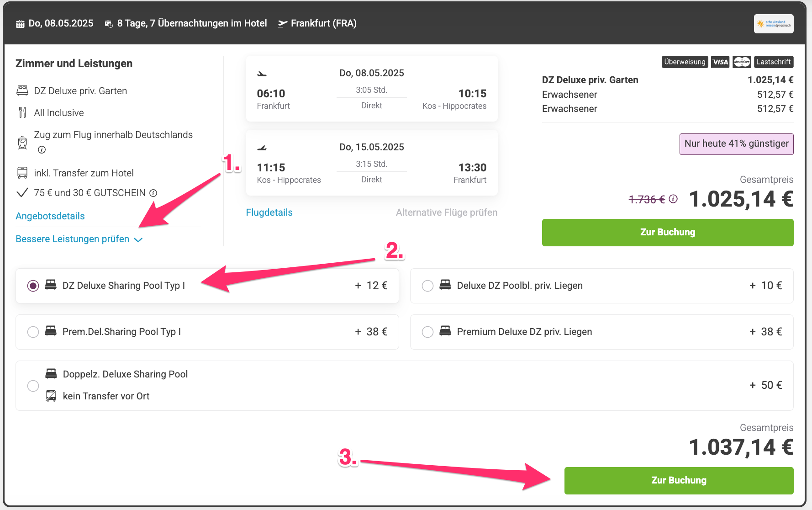Click upper Zur Buchung button

pyautogui.click(x=667, y=232)
